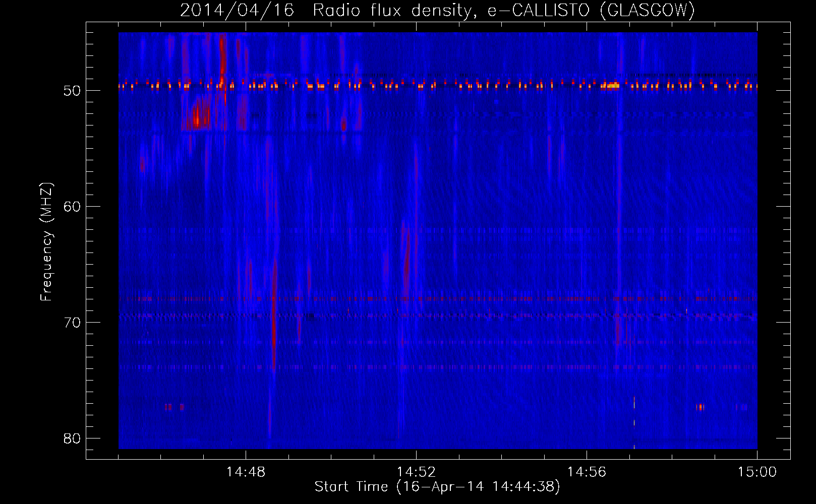816x504 pixels.
Task: Click the plot title '2014/04/16 Radio flux density'
Action: coord(329,10)
